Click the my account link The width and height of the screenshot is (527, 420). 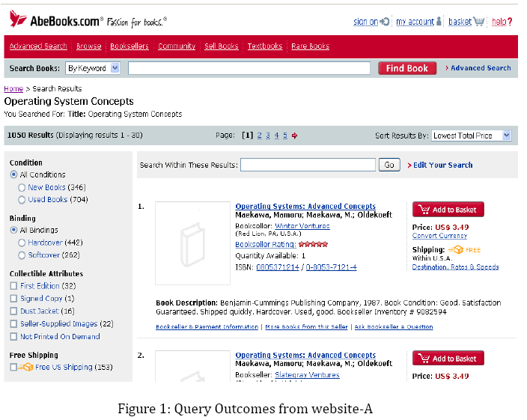(415, 22)
